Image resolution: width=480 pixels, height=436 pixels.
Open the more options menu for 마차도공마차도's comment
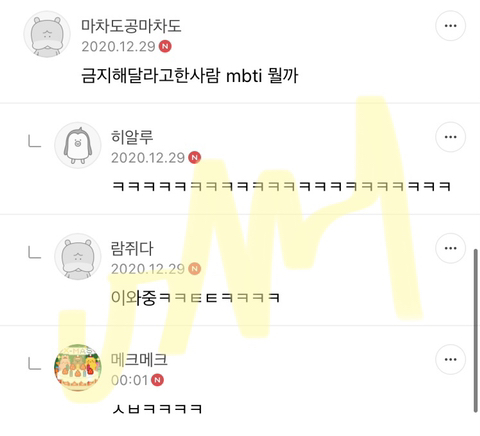(x=450, y=26)
